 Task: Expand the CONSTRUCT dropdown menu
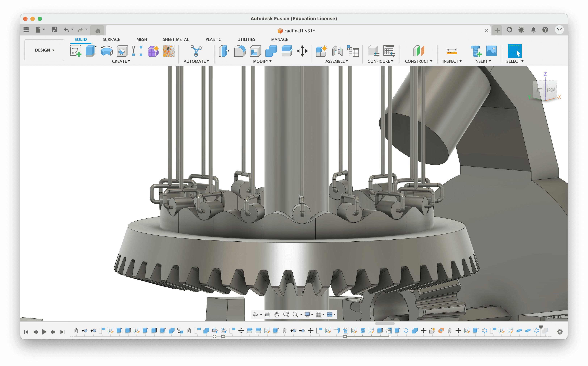(418, 61)
